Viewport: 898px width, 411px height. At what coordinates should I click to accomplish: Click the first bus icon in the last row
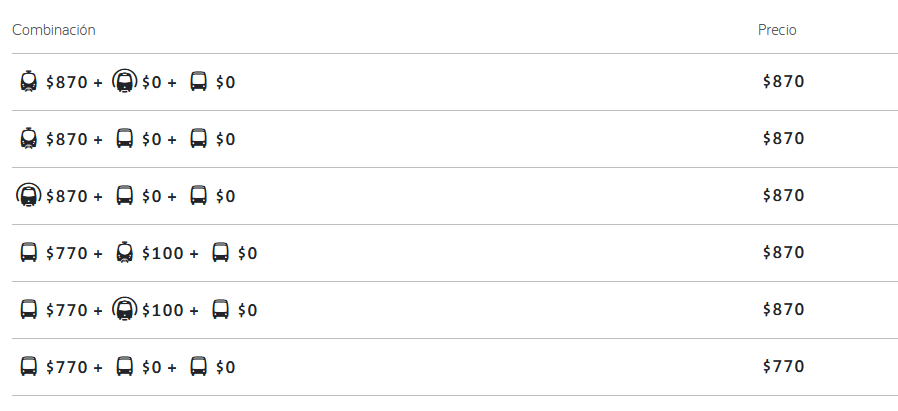tap(28, 367)
